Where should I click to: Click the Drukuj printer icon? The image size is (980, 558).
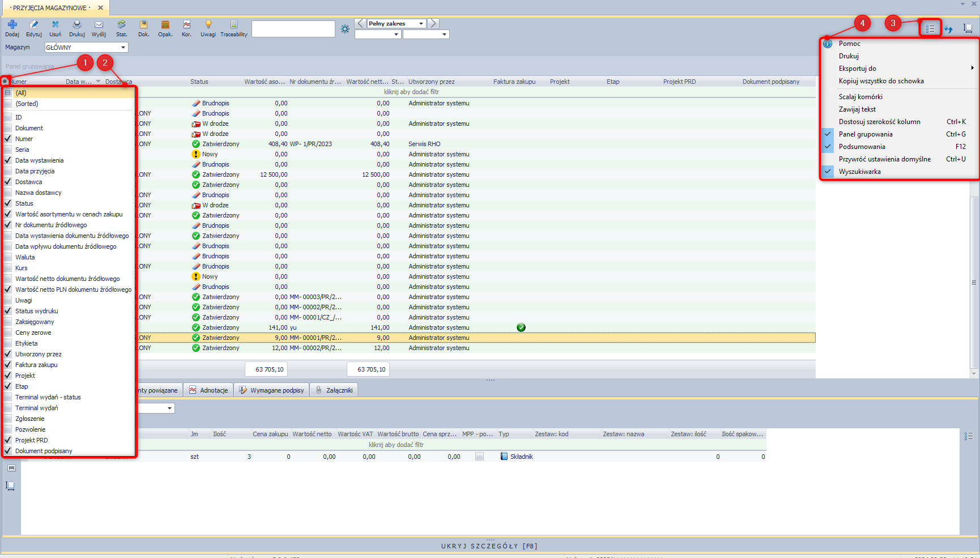click(x=77, y=25)
